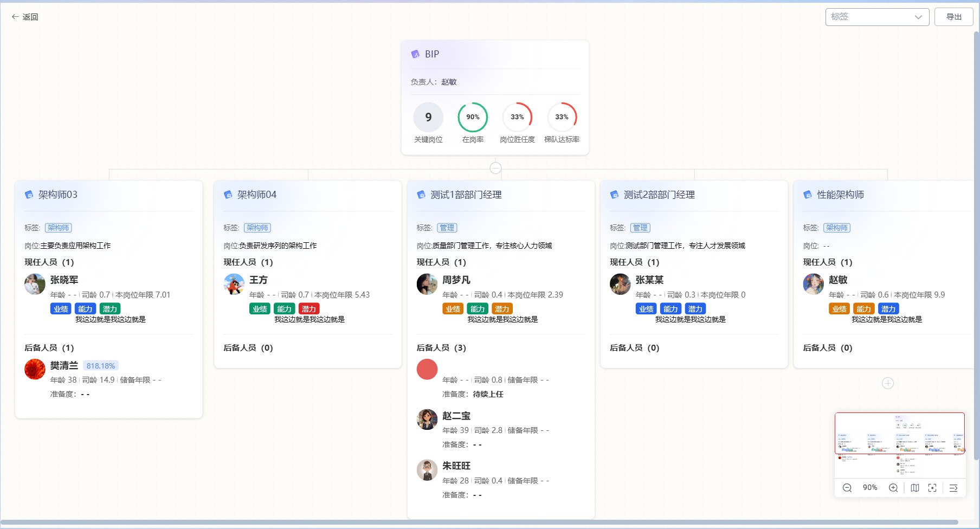Zoom in the org chart canvas
Viewport: 980px width, 529px height.
click(893, 488)
